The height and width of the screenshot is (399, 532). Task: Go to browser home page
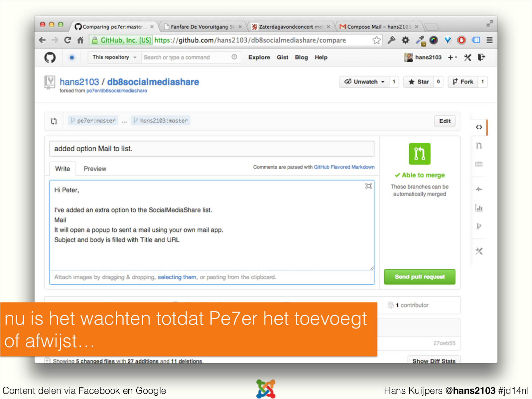point(80,40)
